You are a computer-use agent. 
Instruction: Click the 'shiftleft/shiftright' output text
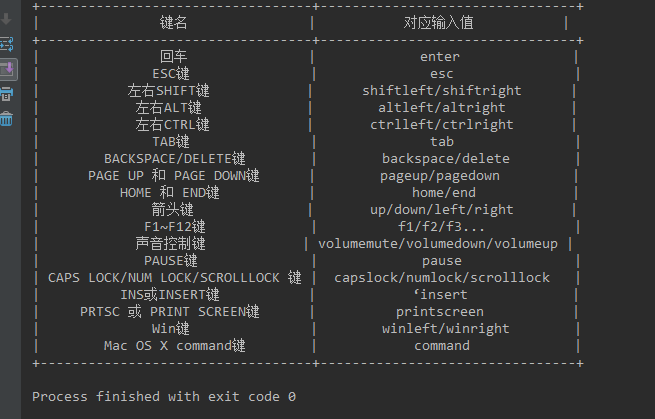(442, 91)
